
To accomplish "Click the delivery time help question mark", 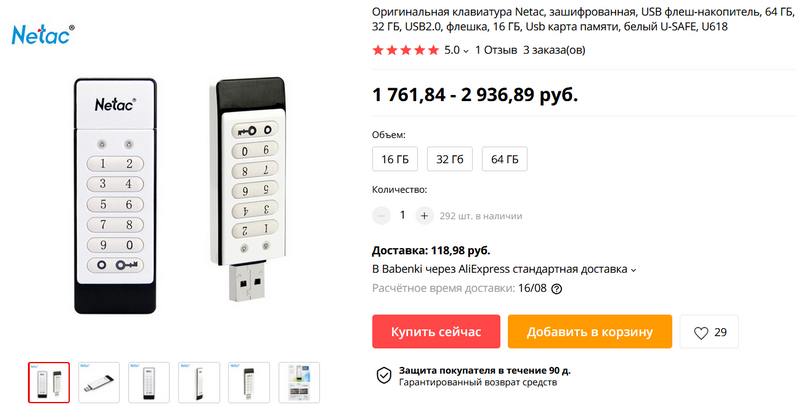I will click(x=557, y=289).
